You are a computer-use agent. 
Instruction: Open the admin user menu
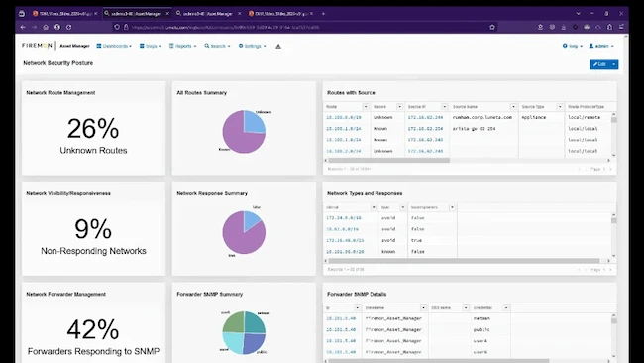601,46
